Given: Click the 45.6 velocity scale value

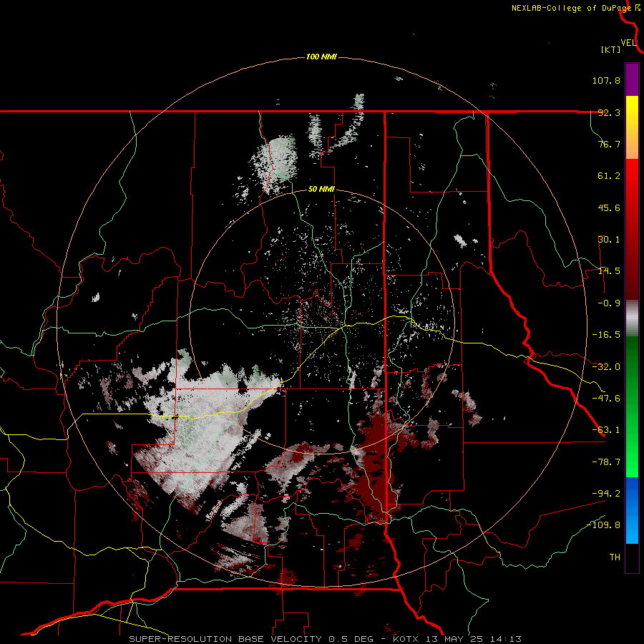Looking at the screenshot, I should [x=609, y=208].
